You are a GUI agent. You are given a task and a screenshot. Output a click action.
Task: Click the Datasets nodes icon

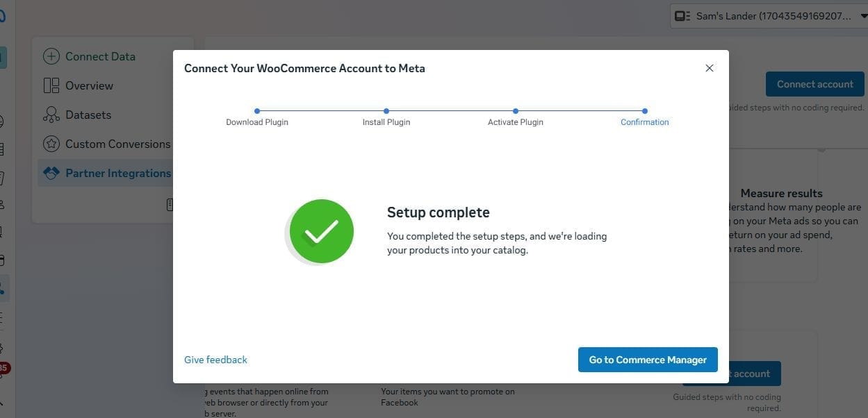click(x=51, y=115)
